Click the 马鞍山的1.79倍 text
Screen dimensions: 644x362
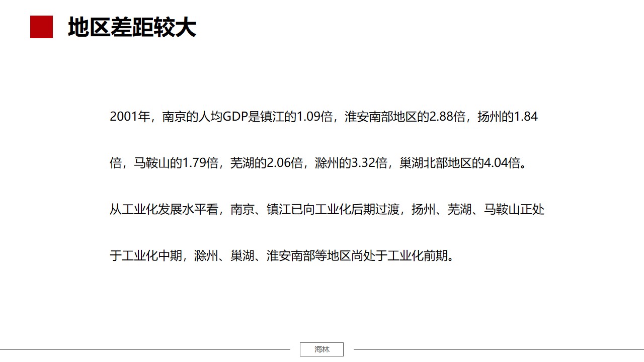tap(176, 163)
